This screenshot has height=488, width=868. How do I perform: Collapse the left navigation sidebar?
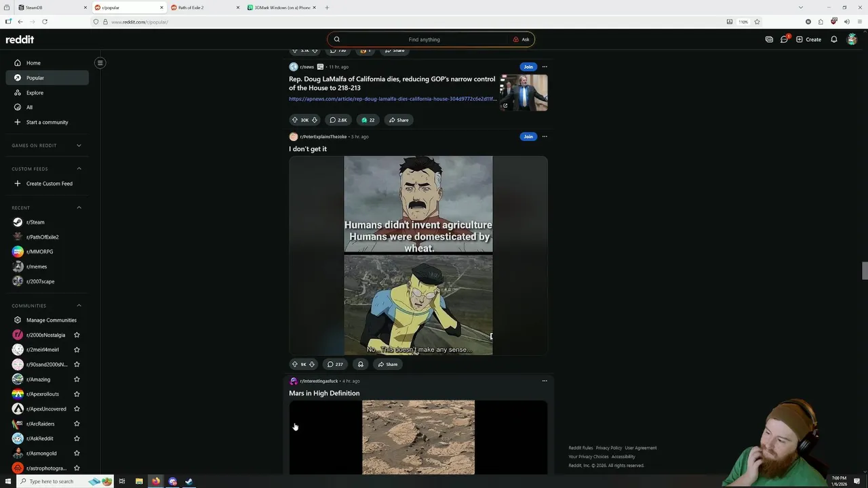(100, 63)
